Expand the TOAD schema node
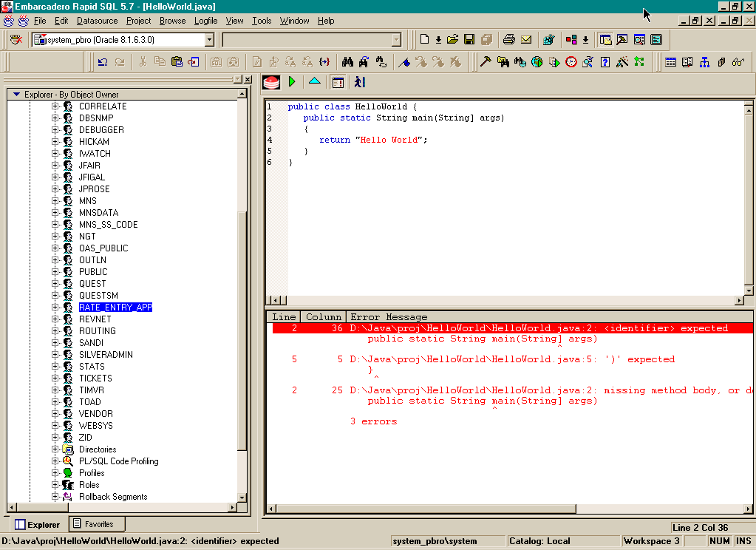The width and height of the screenshot is (756, 550). pos(55,402)
